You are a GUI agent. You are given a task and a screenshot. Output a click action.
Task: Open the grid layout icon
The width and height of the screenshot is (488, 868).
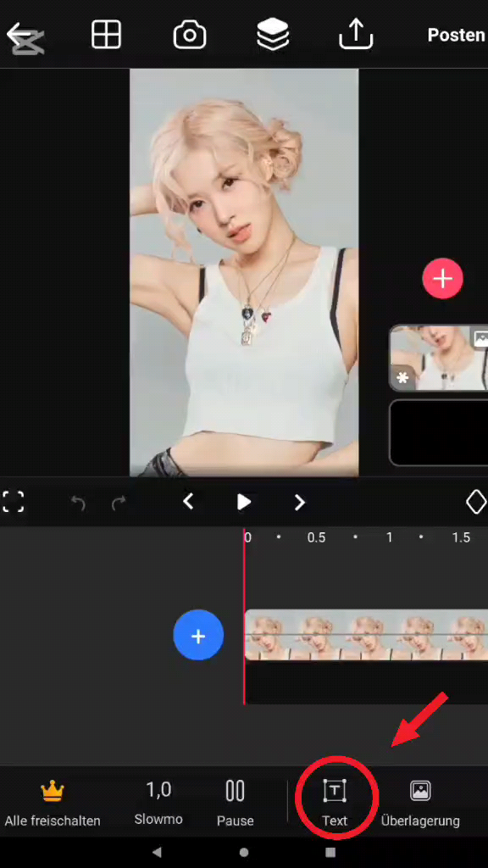106,35
